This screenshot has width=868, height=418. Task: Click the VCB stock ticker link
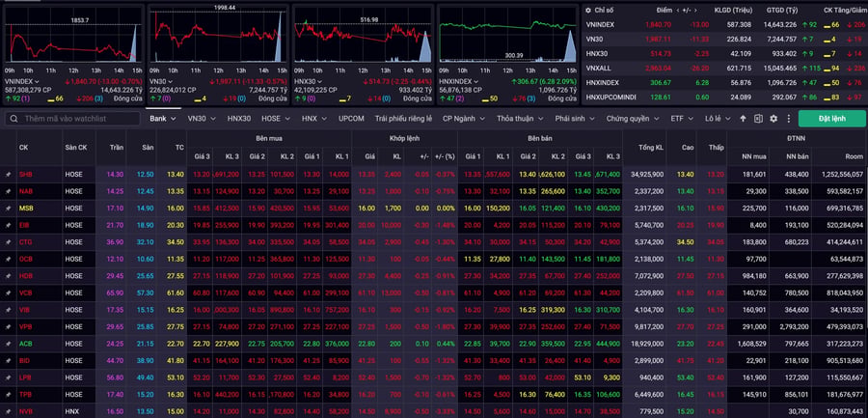tap(25, 293)
